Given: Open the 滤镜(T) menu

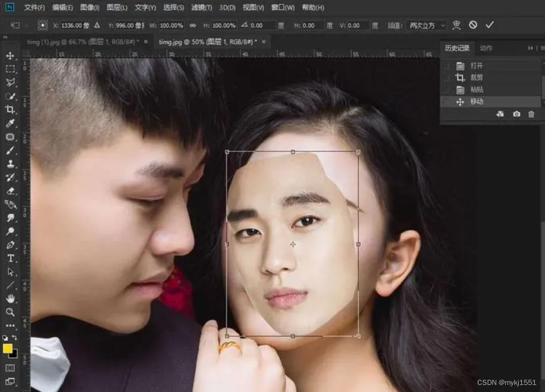Looking at the screenshot, I should coord(201,8).
